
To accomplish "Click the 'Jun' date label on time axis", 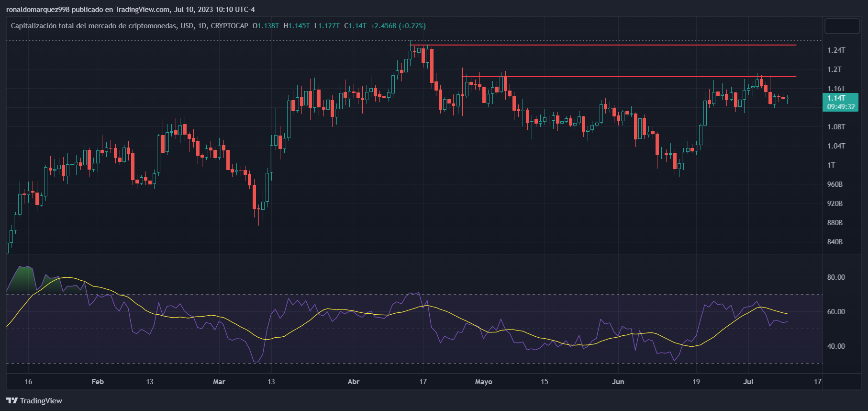I will 618,382.
